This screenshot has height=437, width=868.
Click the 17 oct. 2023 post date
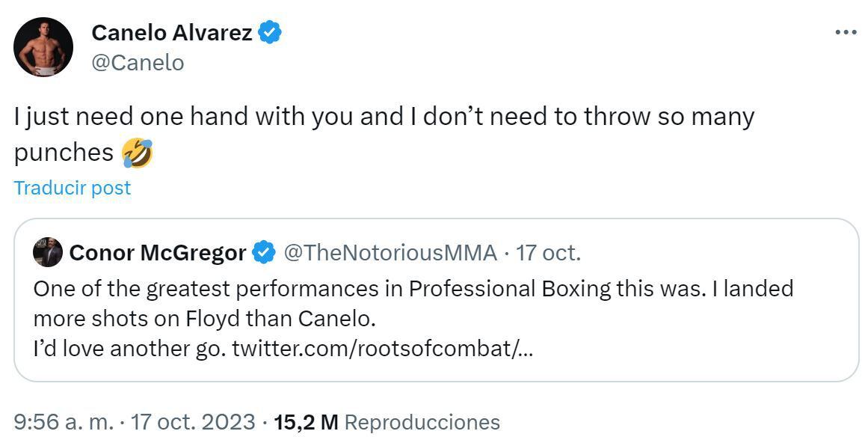point(193,422)
